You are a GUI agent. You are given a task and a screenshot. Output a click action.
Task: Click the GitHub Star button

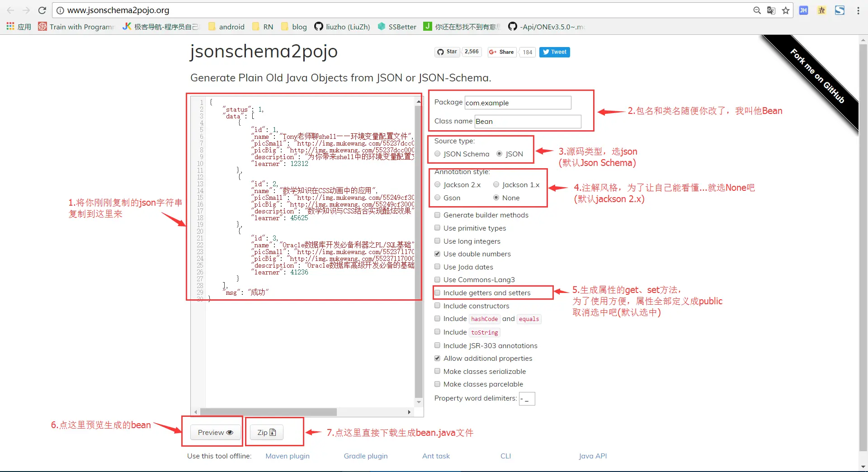[x=447, y=52]
